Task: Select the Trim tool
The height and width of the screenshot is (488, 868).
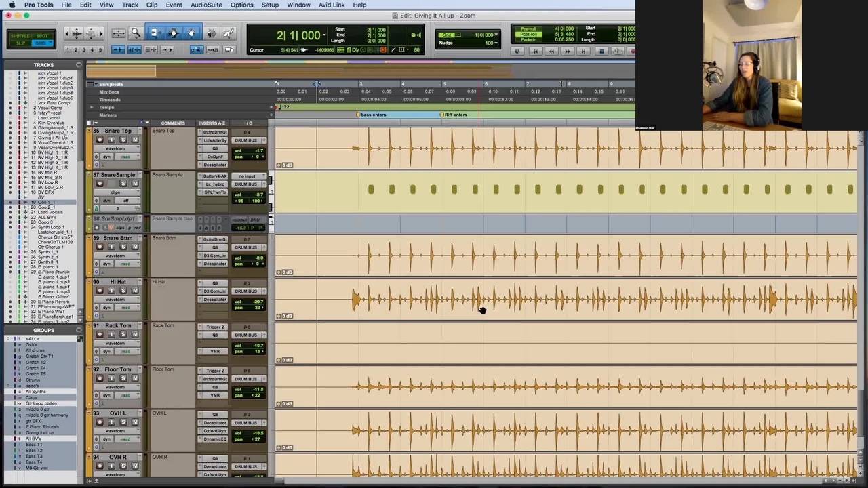Action: point(154,33)
